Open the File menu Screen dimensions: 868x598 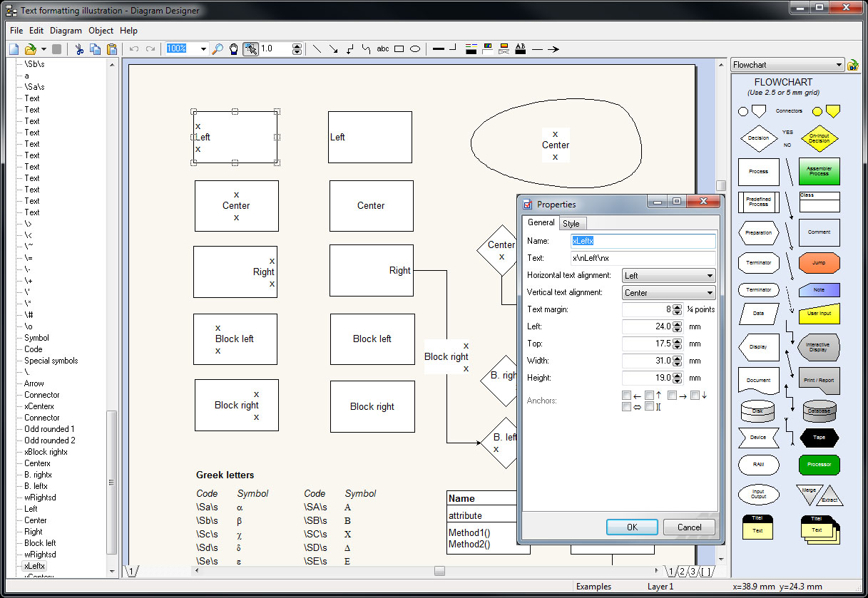(16, 31)
